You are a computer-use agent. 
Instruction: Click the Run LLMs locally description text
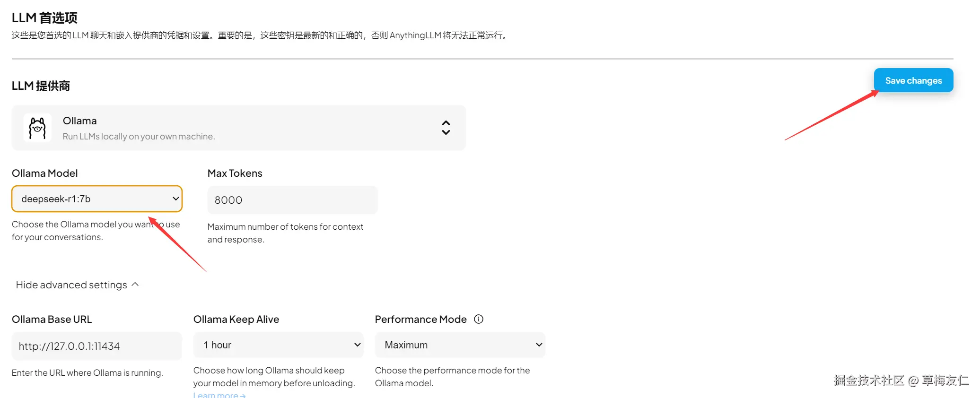pos(139,137)
